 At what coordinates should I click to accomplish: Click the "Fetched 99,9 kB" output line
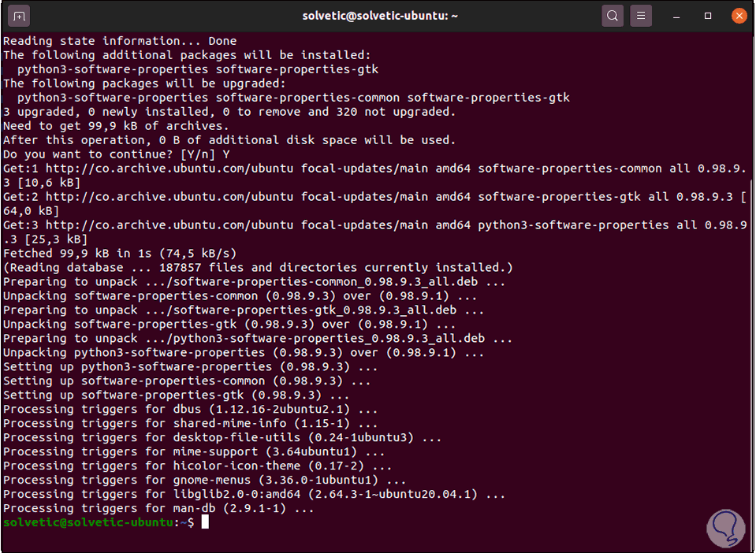pos(119,253)
